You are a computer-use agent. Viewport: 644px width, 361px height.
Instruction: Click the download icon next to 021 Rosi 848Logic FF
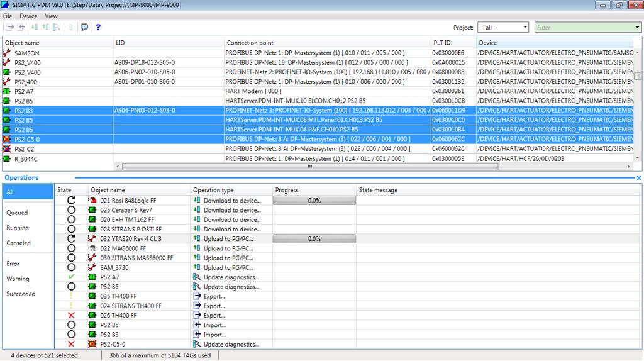(x=197, y=200)
